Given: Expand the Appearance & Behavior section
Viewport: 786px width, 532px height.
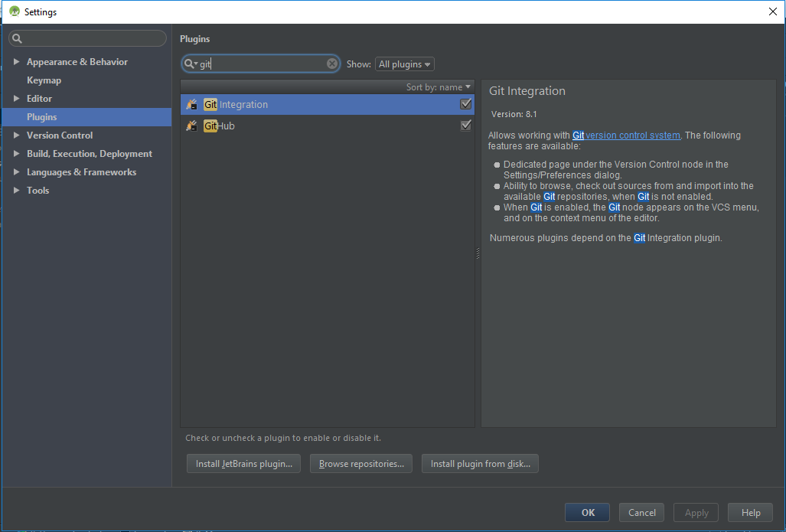Looking at the screenshot, I should (17, 62).
